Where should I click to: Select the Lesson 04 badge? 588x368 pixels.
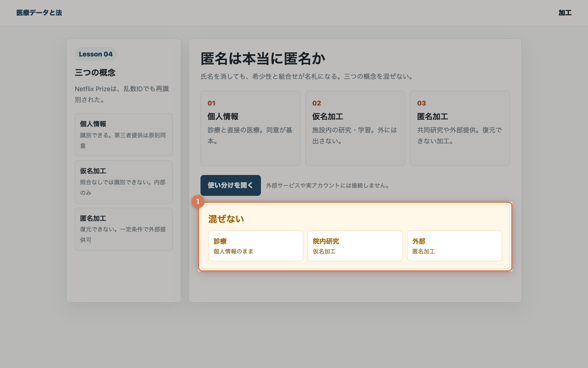pos(96,54)
